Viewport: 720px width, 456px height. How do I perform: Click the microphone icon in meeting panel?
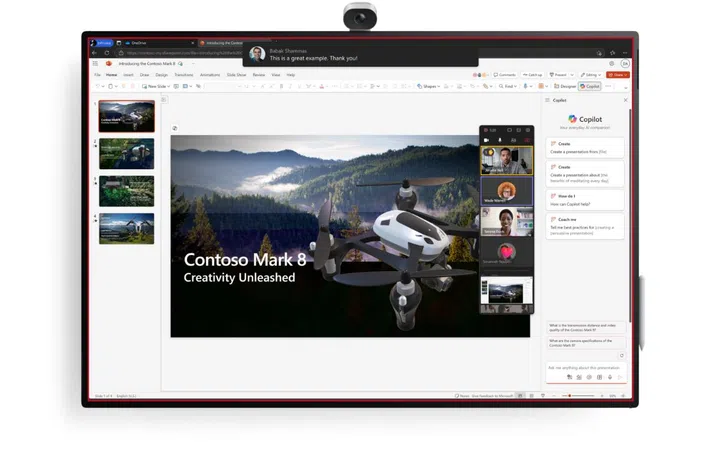(x=500, y=140)
